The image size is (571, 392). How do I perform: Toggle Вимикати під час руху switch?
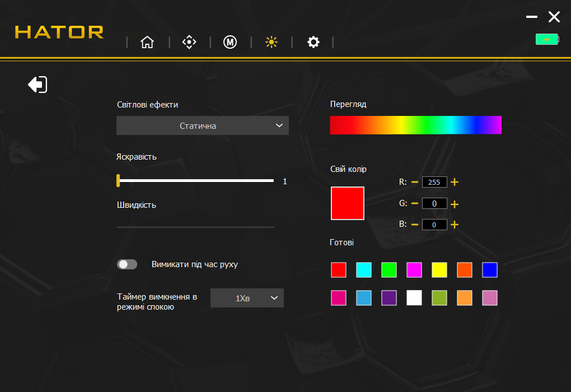tap(127, 264)
